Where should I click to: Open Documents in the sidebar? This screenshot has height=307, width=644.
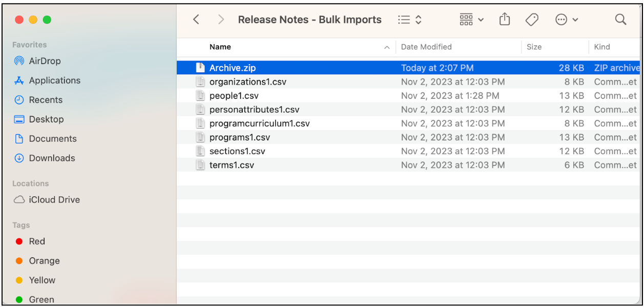[x=53, y=139]
